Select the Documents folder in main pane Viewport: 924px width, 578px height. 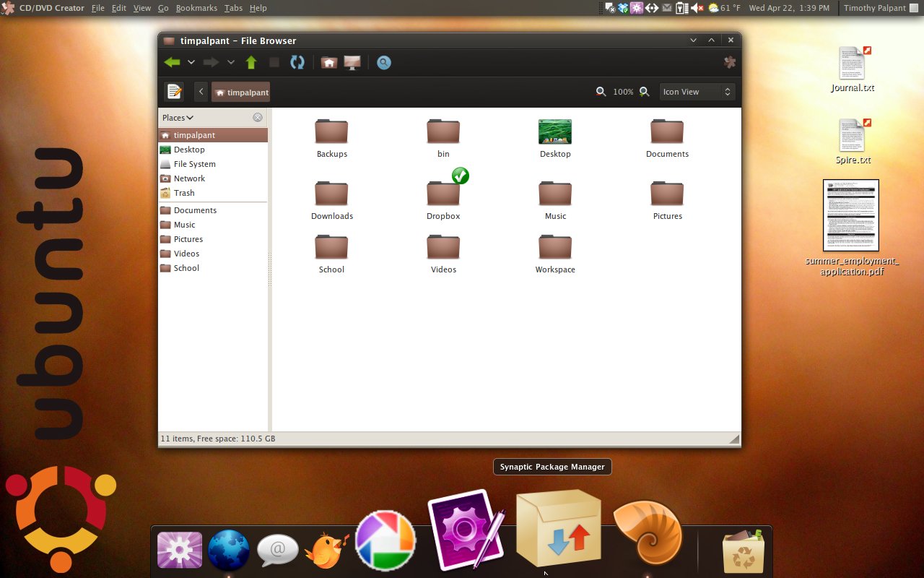(667, 131)
